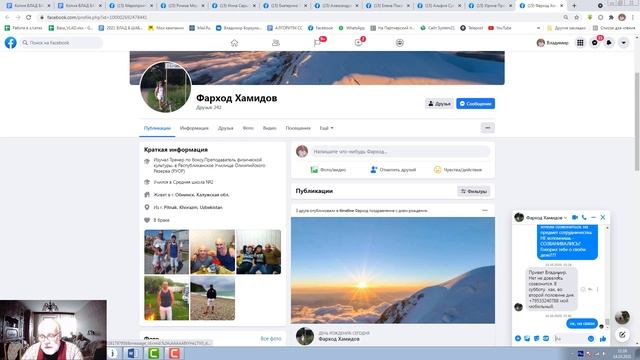Minimize the Фарход Хамидов chat window

[593, 218]
